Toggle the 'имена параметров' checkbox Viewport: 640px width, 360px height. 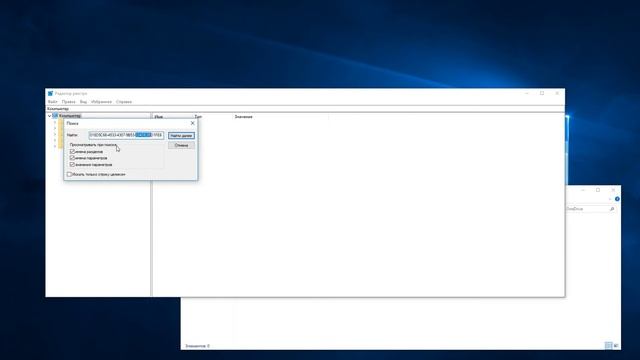pos(72,158)
